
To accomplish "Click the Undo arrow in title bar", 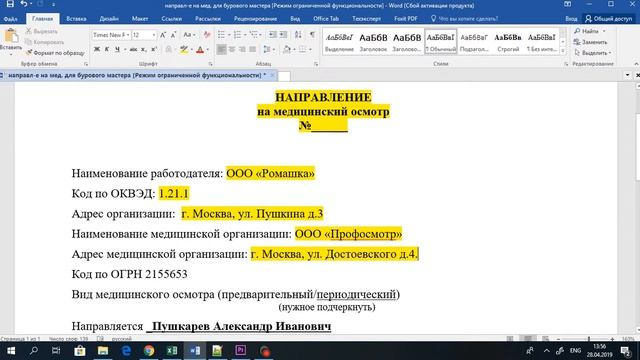I will [x=24, y=4].
